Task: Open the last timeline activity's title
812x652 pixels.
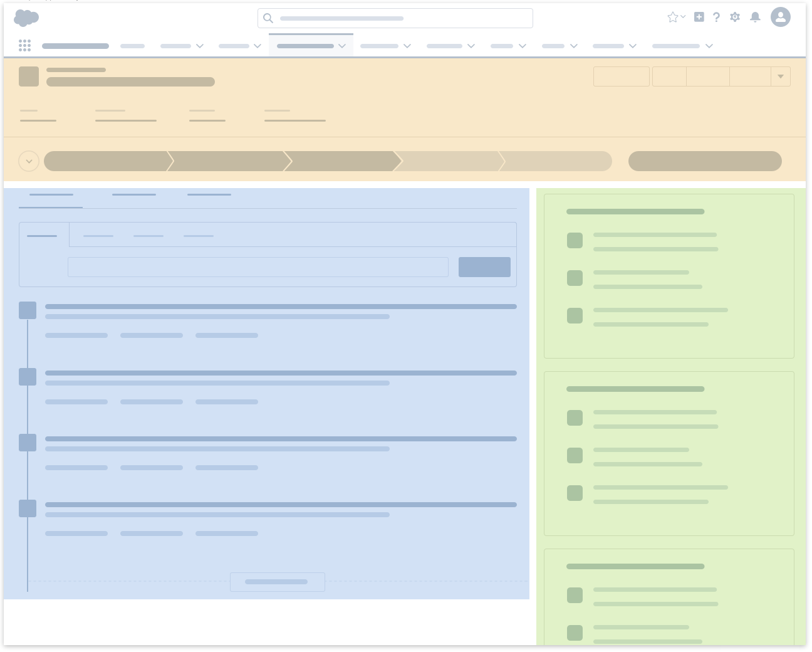Action: point(281,505)
